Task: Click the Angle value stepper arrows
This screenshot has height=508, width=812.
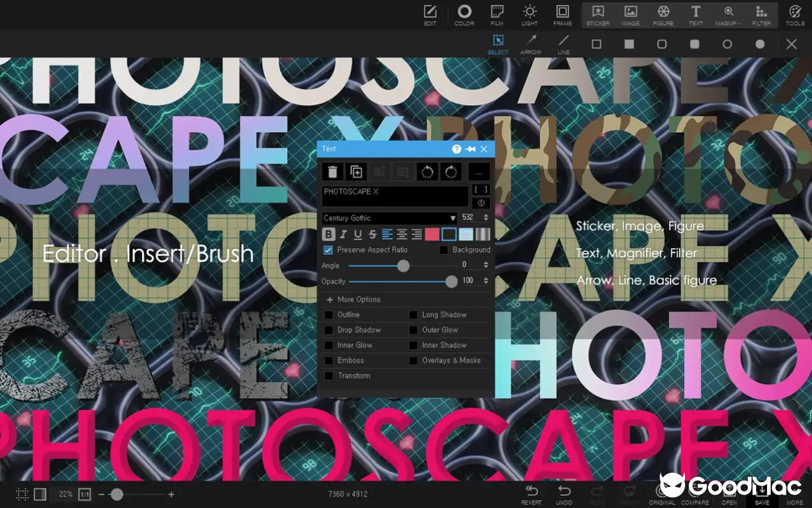Action: click(x=486, y=265)
